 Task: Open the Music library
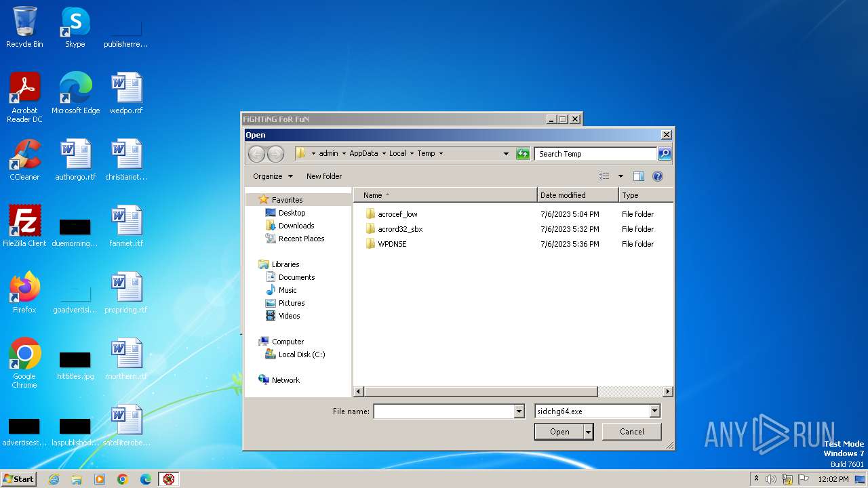pos(288,290)
